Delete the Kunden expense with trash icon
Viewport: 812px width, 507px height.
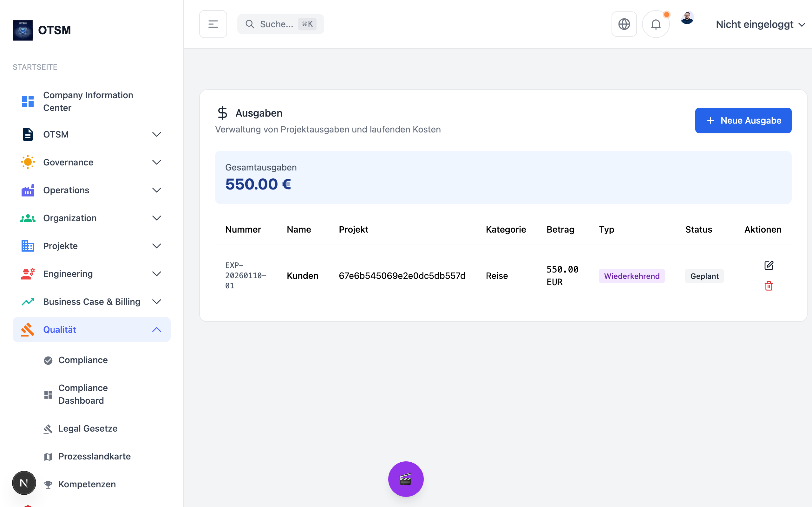[x=768, y=286]
